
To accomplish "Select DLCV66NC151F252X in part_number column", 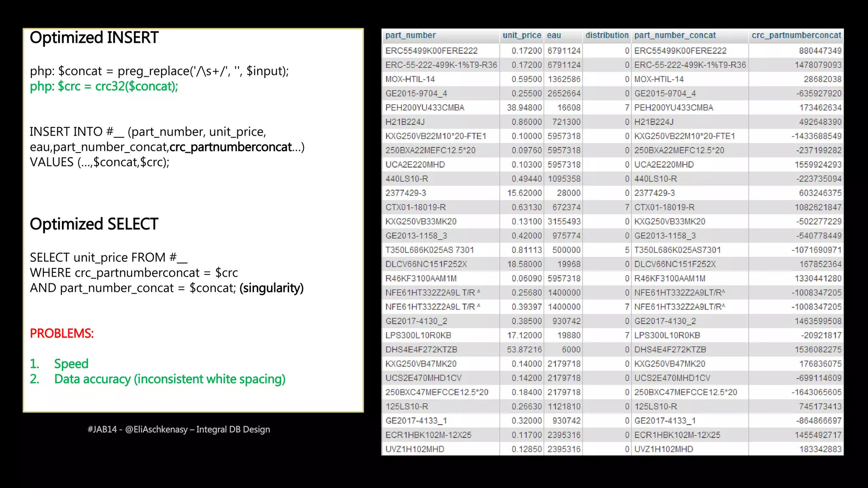I will tap(426, 264).
